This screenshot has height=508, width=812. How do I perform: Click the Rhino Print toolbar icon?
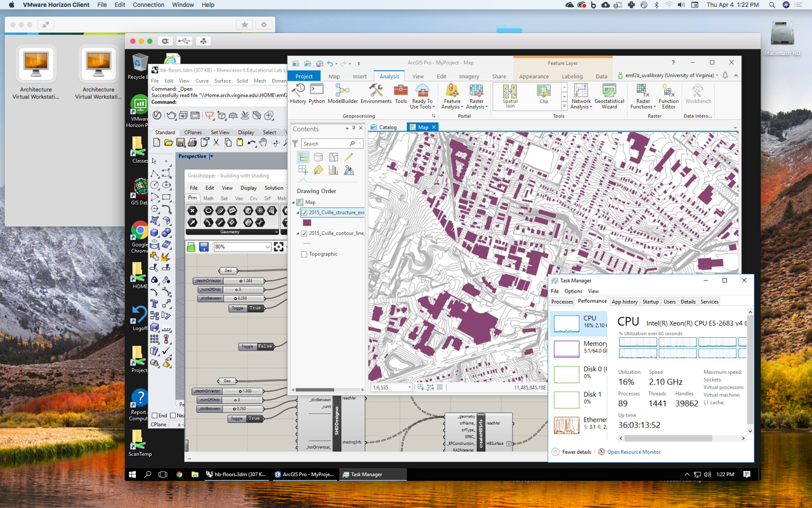(192, 143)
